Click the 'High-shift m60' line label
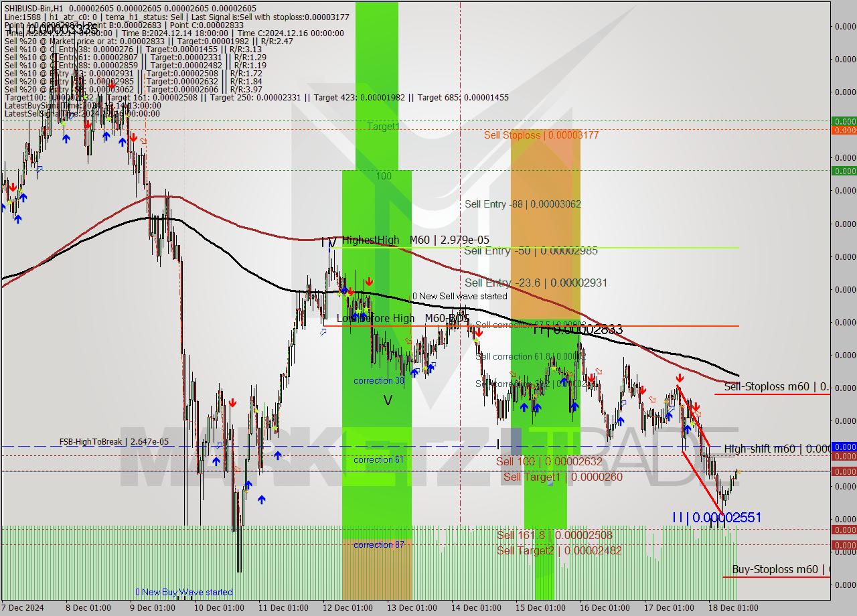 pos(777,449)
